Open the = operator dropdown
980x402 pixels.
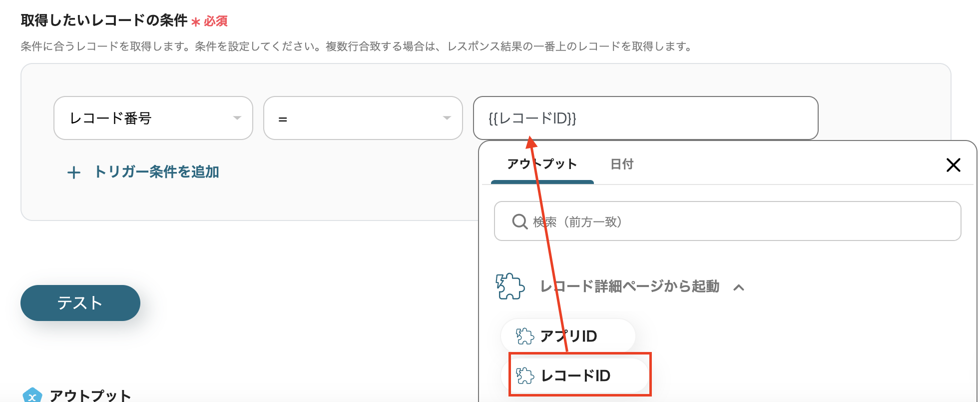click(363, 118)
